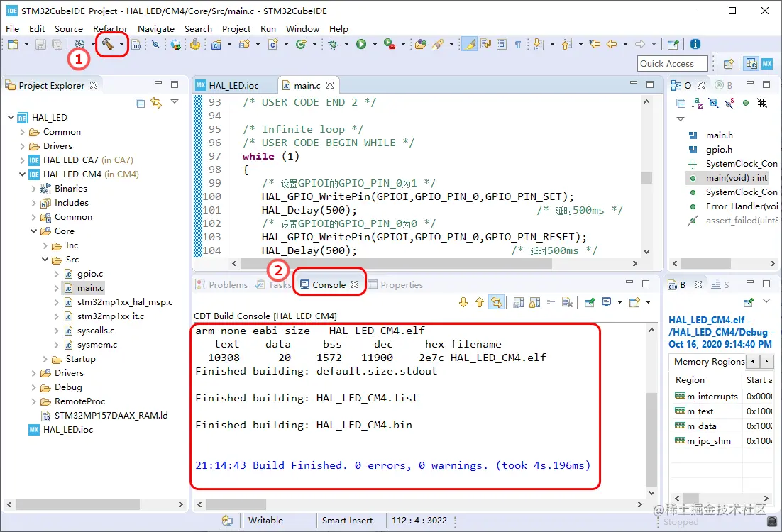Open the Build hammer dropdown arrow
Screen dimensions: 782x532
tap(121, 45)
